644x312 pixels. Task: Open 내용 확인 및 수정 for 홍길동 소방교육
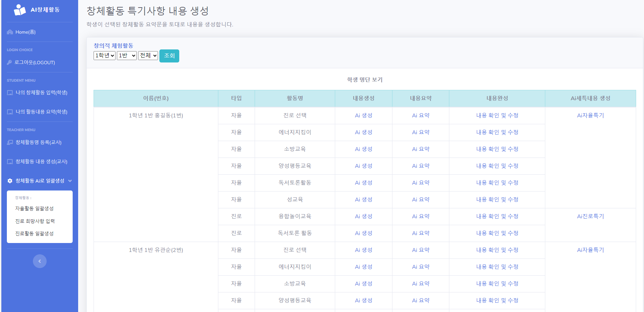497,149
